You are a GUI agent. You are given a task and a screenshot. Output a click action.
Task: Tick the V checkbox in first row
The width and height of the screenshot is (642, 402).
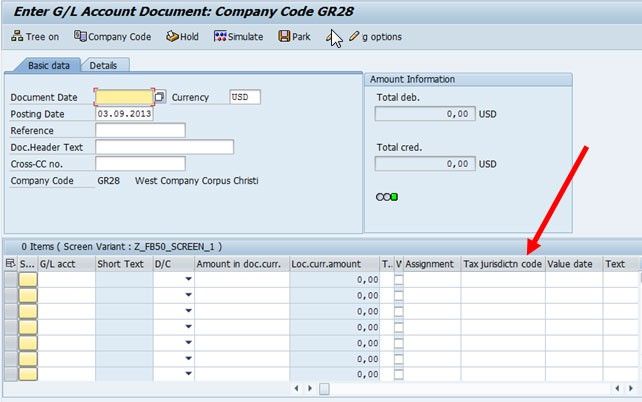[399, 280]
